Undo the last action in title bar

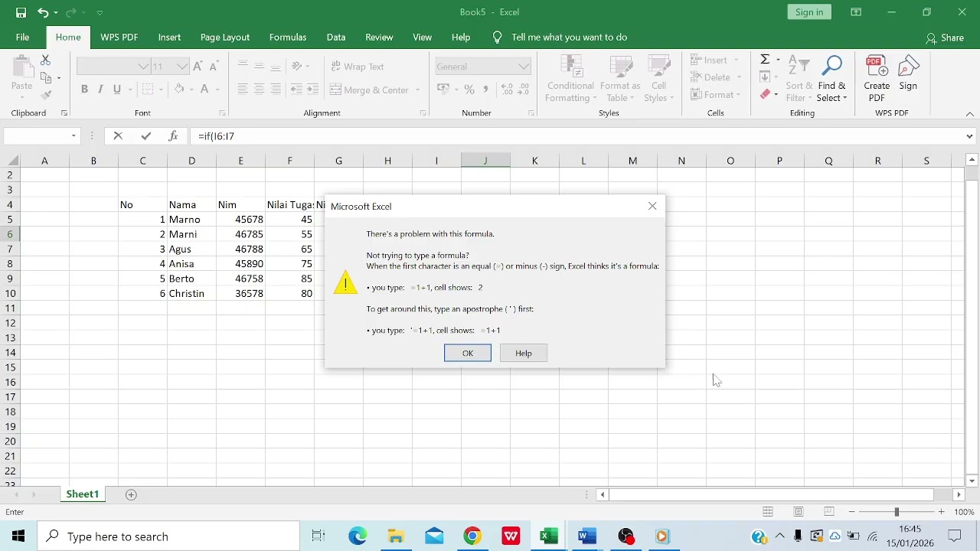[43, 12]
